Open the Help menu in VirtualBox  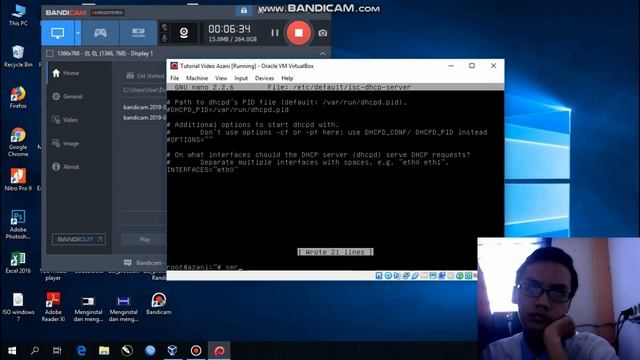click(x=287, y=78)
